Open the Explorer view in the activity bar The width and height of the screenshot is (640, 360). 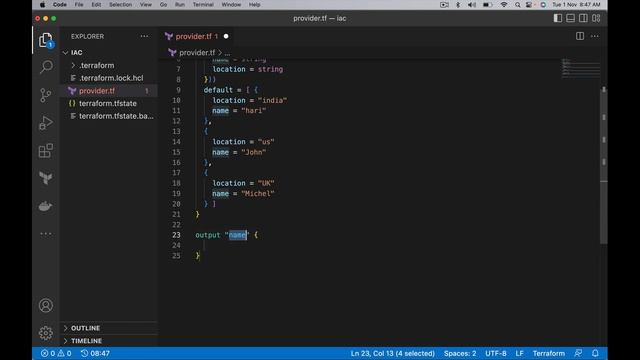[x=46, y=40]
